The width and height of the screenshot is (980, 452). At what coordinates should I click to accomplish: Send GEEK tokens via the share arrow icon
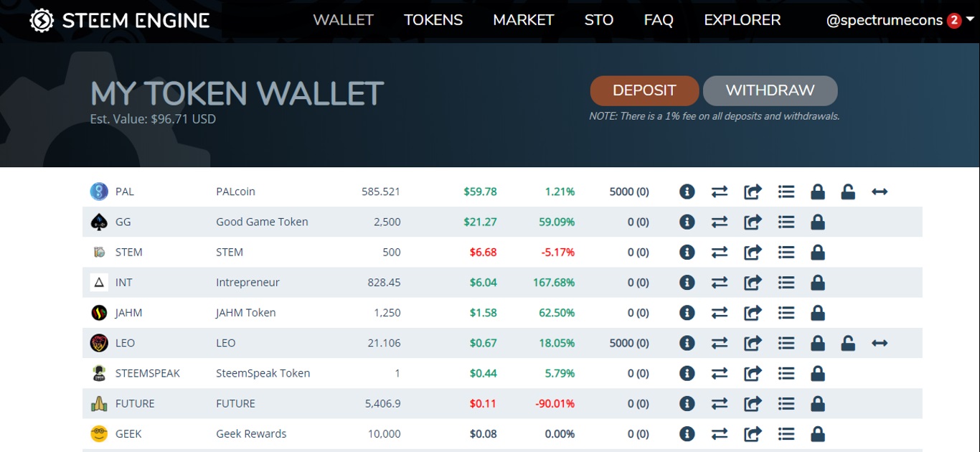coord(753,433)
